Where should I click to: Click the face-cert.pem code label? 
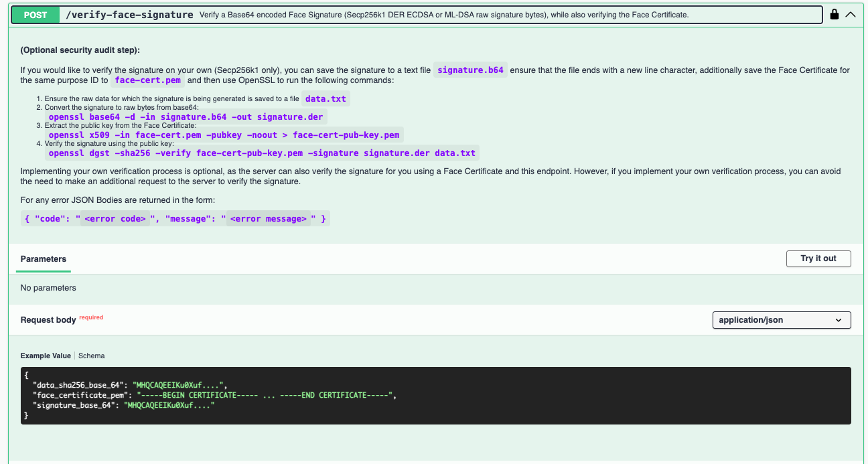click(x=147, y=80)
